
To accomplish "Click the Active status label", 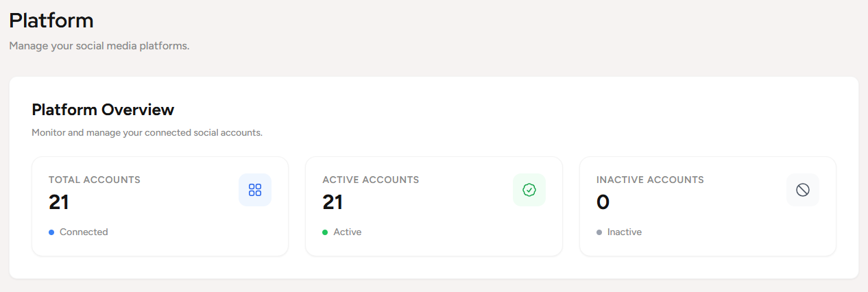I will tap(347, 232).
